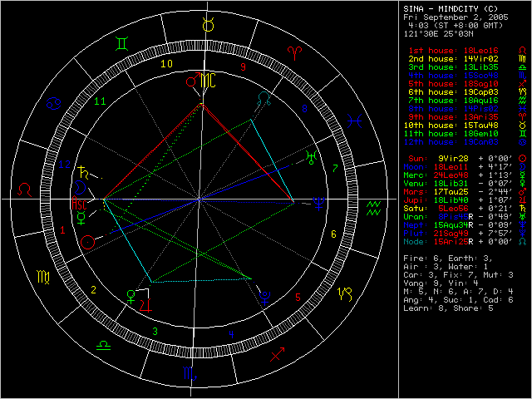
Task: Select the green Venus symbol inside the wheel
Action: (131, 297)
